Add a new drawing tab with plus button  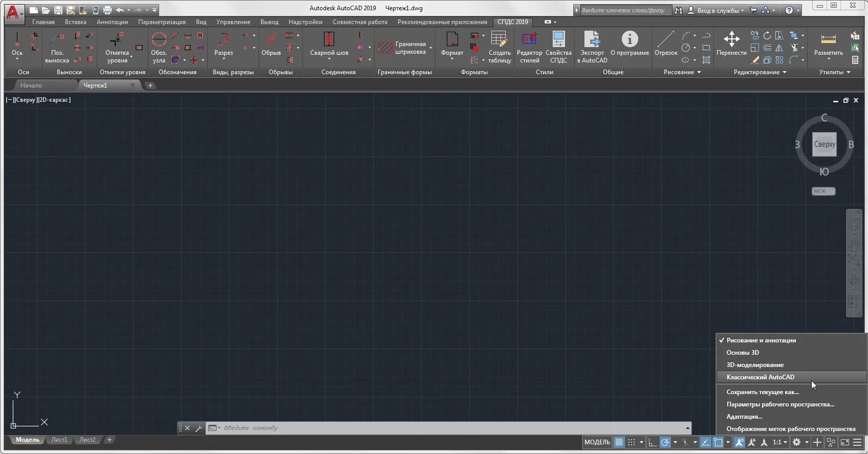pos(150,85)
